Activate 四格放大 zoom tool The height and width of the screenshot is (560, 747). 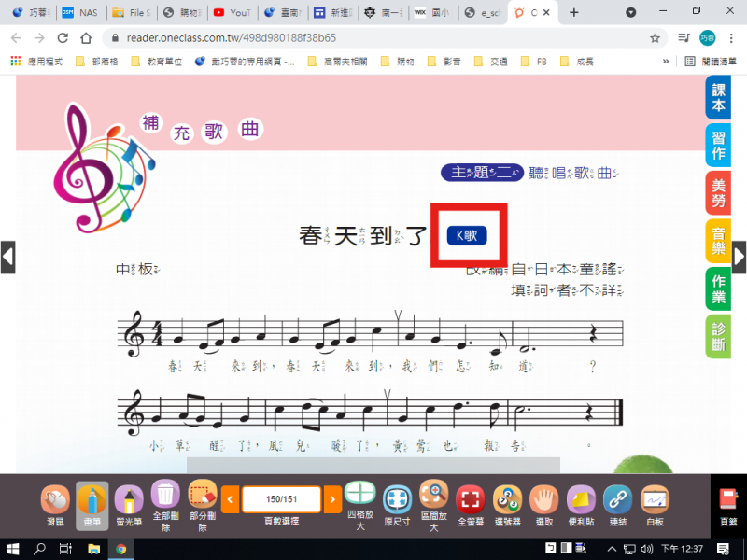[x=360, y=502]
